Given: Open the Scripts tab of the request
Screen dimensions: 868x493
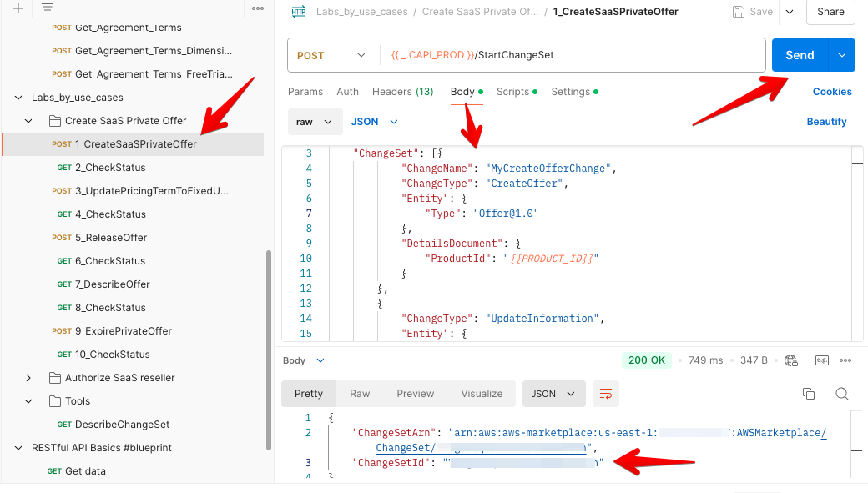Looking at the screenshot, I should tap(512, 92).
